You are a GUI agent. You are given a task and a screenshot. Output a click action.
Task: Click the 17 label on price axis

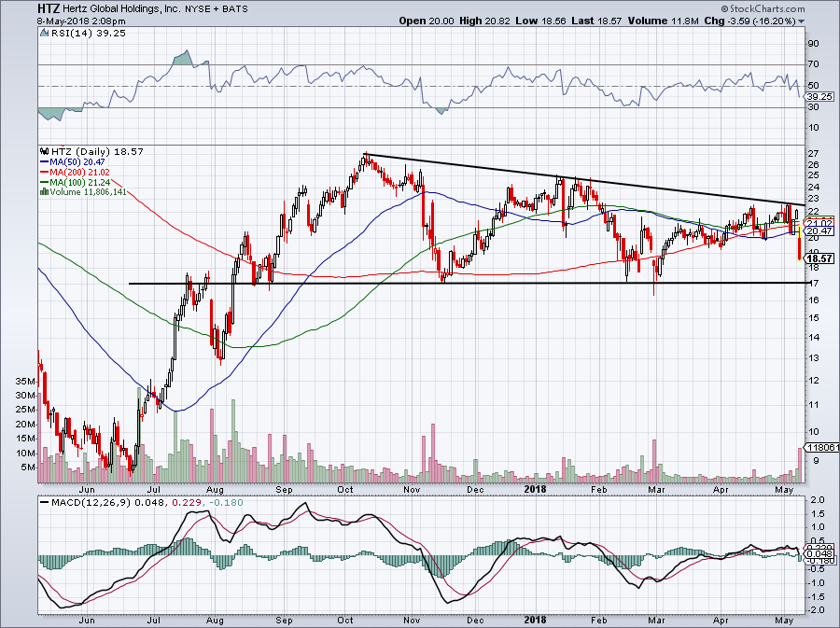[x=813, y=283]
